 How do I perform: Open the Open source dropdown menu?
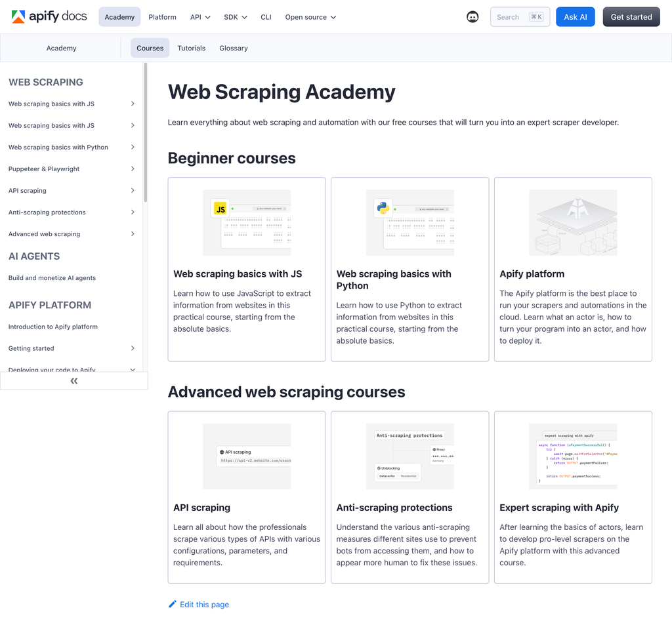tap(310, 17)
